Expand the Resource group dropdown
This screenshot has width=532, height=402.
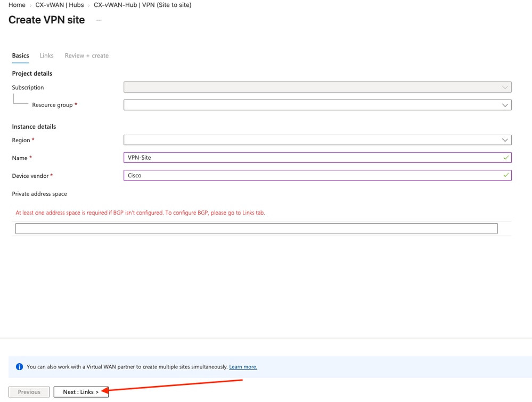coord(317,105)
